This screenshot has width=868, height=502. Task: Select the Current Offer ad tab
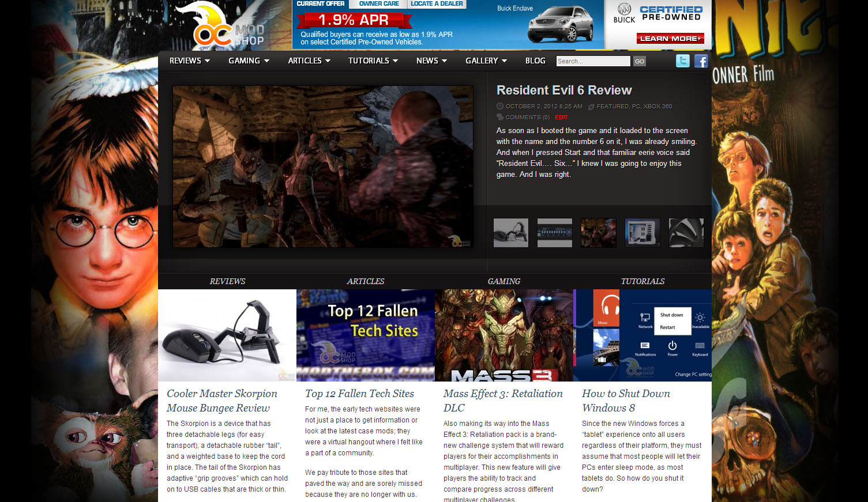pos(321,4)
